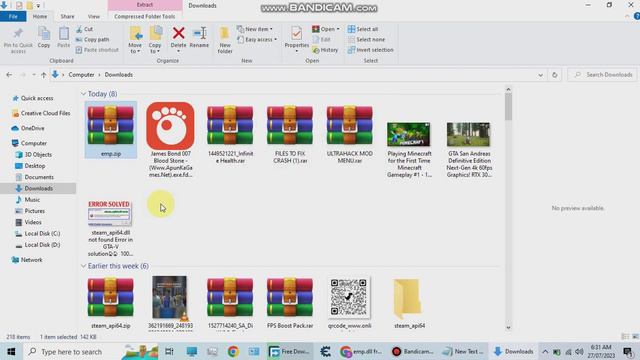Go up one folder level arrow
Viewport: 640px width, 360px height.
pos(43,75)
